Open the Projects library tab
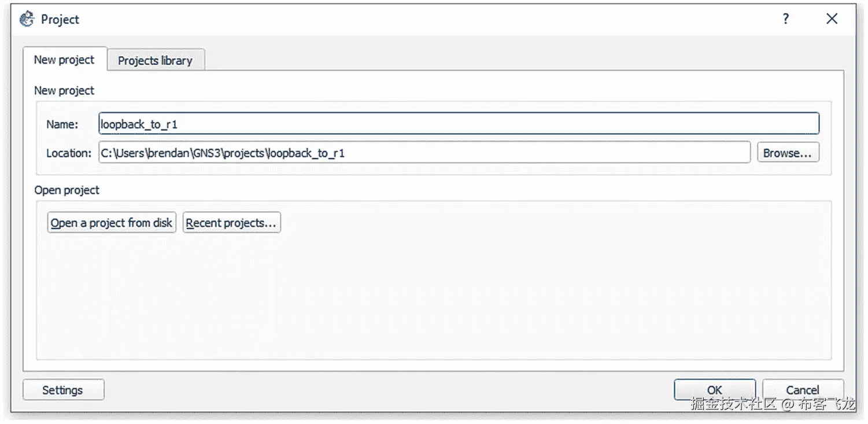This screenshot has height=424, width=868. 155,61
